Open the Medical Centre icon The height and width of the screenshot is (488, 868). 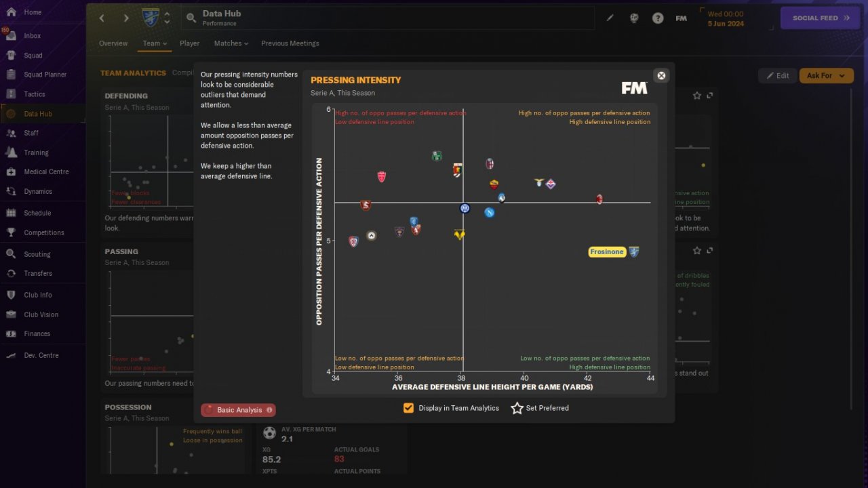pos(11,171)
